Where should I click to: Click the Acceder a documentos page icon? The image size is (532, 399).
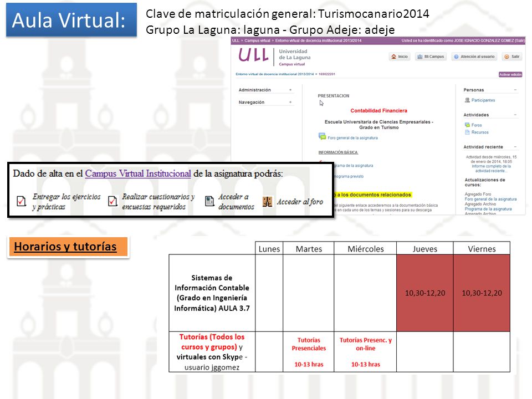point(209,201)
